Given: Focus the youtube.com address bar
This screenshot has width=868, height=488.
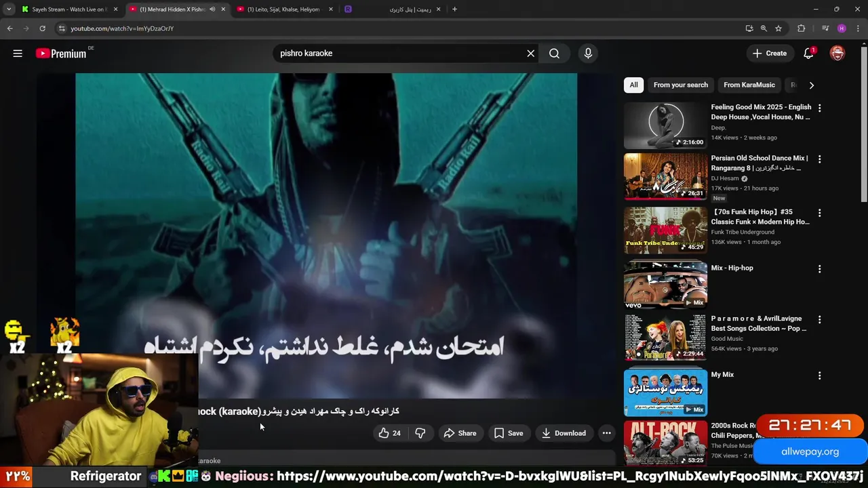Looking at the screenshot, I should 400,28.
